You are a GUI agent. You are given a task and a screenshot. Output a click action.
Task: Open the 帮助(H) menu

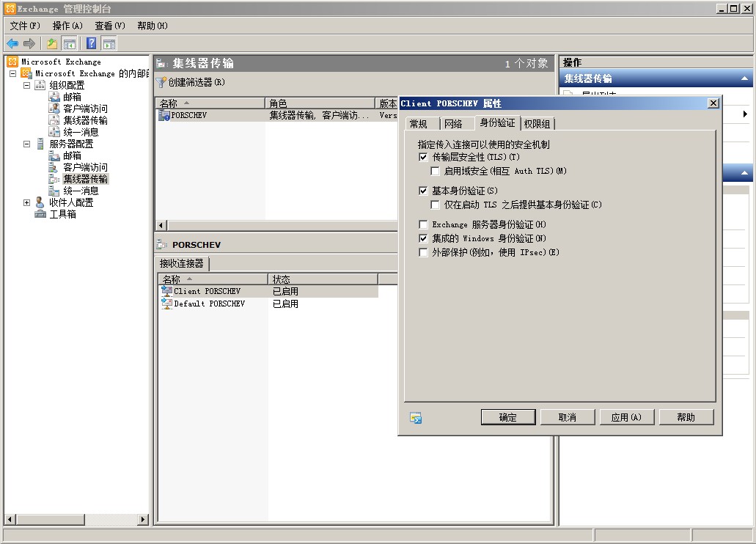click(153, 26)
